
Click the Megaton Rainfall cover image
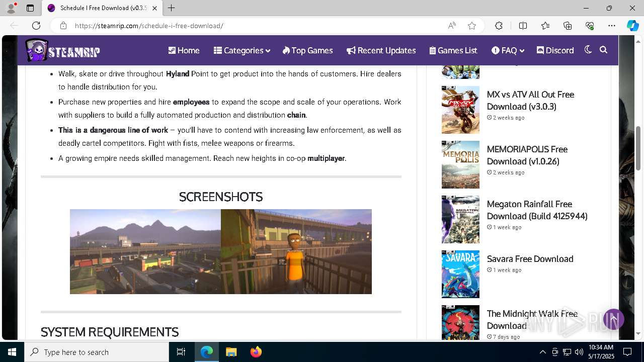(460, 219)
